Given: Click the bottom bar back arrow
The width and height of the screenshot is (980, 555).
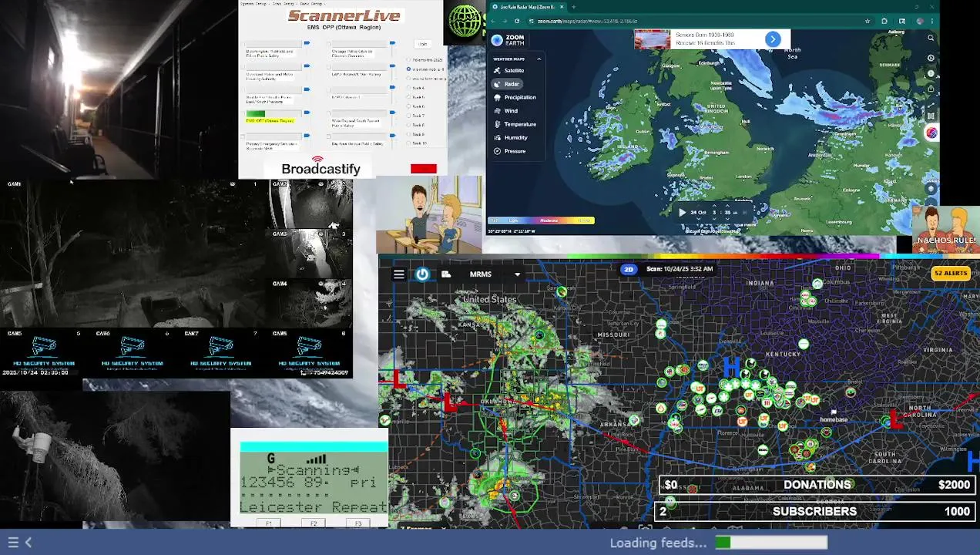Looking at the screenshot, I should click(x=29, y=543).
